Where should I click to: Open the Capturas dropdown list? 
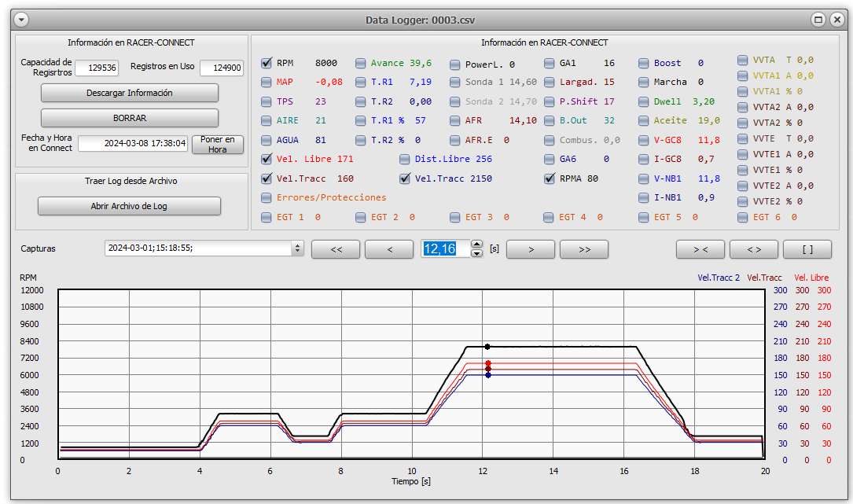[x=297, y=248]
